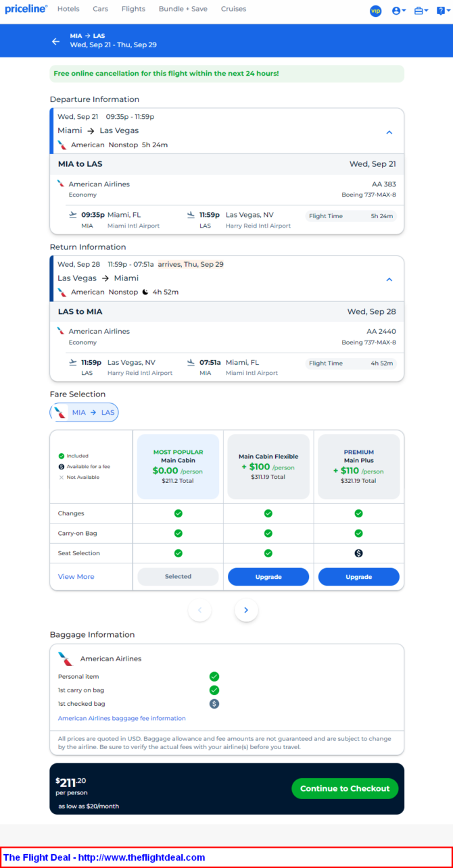
Task: Click the 1st checked bag fee icon
Action: (214, 704)
